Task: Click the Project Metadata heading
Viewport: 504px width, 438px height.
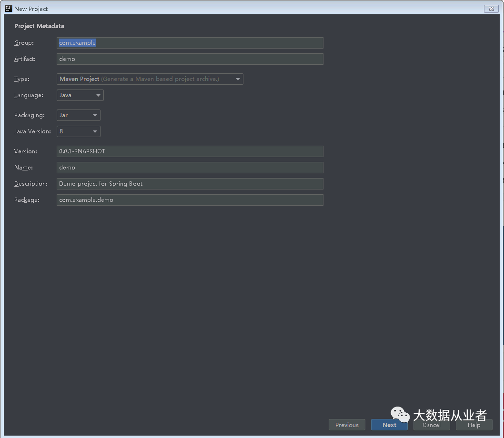Action: [39, 26]
